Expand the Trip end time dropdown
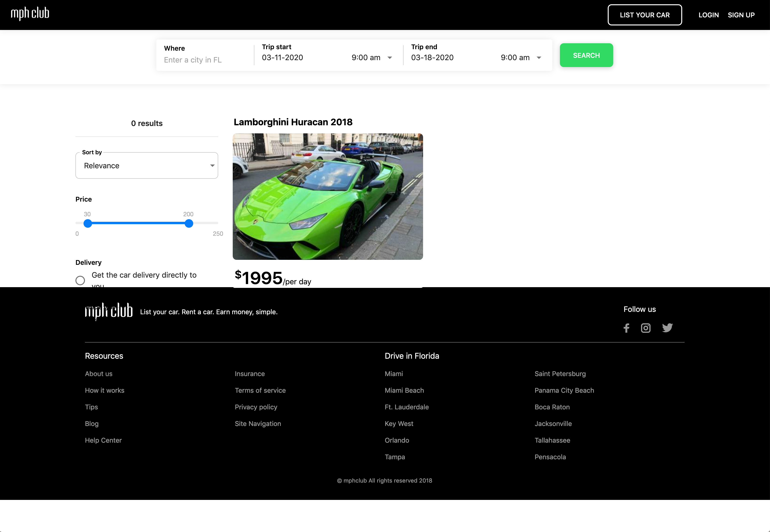770x532 pixels. (520, 58)
